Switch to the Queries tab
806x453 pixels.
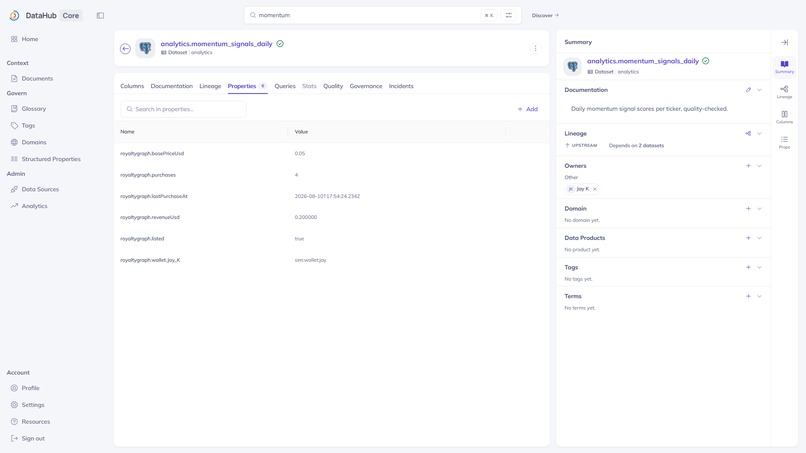pos(285,86)
